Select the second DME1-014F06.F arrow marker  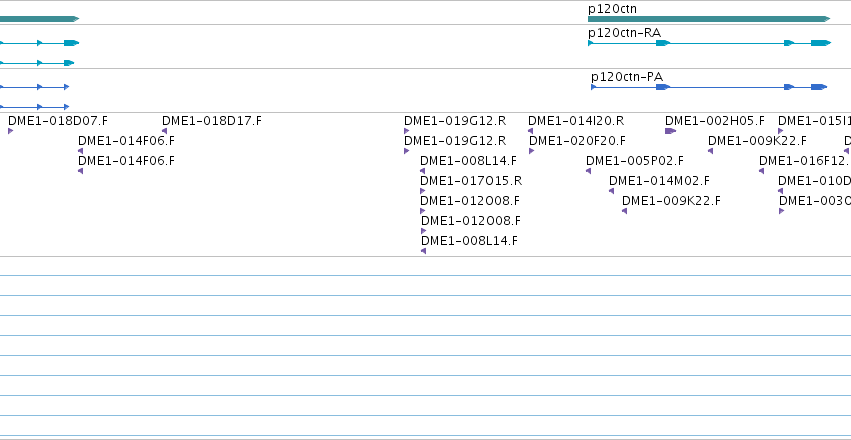(81, 171)
